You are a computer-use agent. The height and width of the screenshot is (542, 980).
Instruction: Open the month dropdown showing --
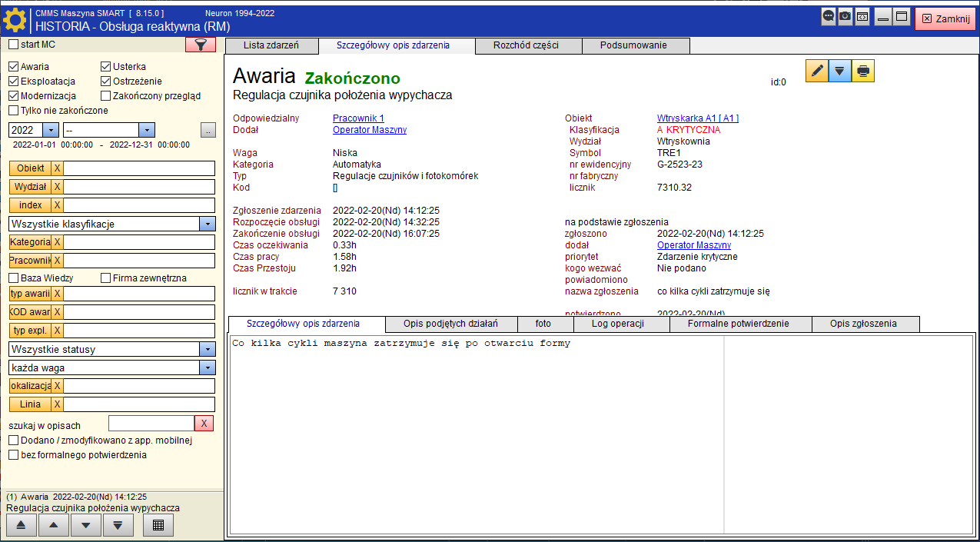pyautogui.click(x=148, y=130)
